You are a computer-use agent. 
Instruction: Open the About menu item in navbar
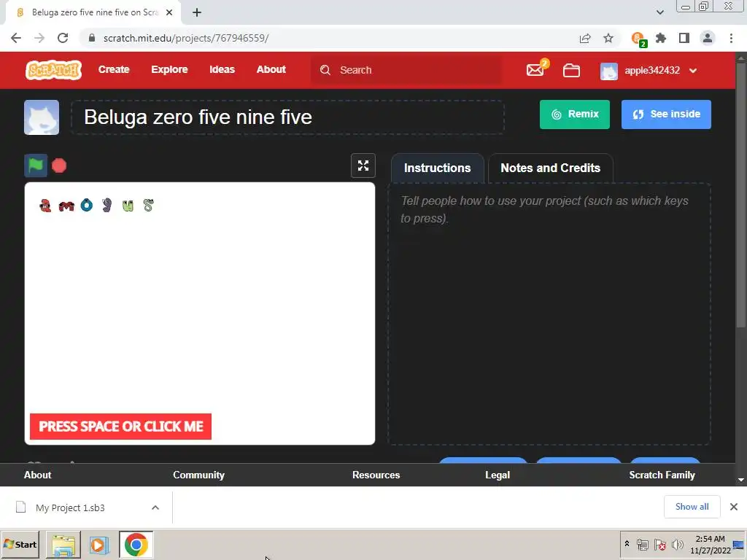pos(271,69)
